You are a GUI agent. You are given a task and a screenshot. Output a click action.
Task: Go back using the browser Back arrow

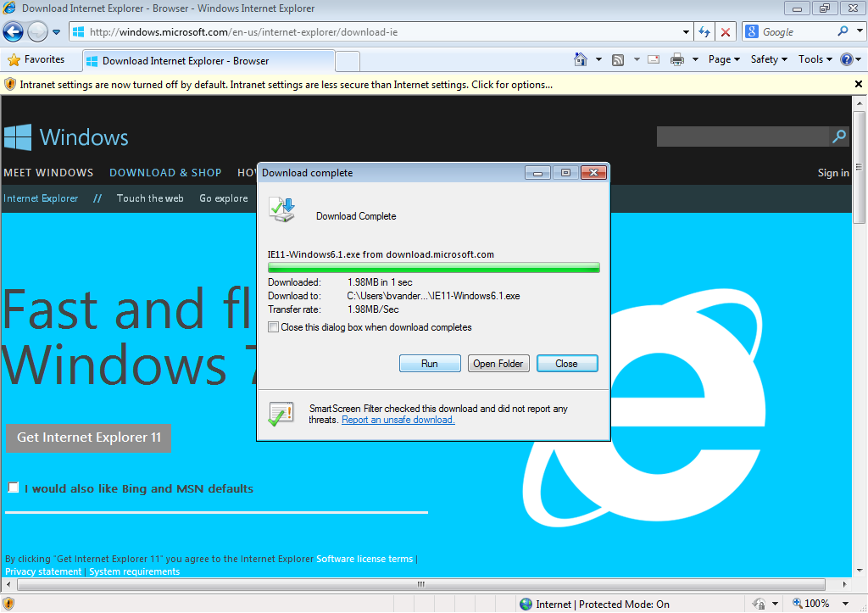point(13,31)
